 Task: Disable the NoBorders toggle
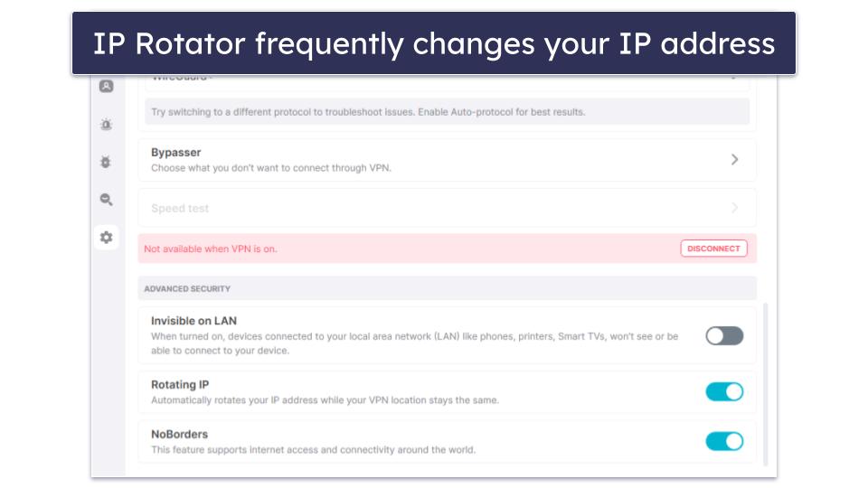[x=724, y=442]
